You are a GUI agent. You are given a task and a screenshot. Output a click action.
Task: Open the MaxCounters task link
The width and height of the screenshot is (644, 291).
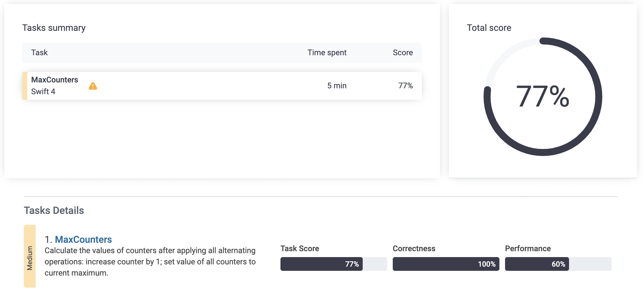(83, 239)
